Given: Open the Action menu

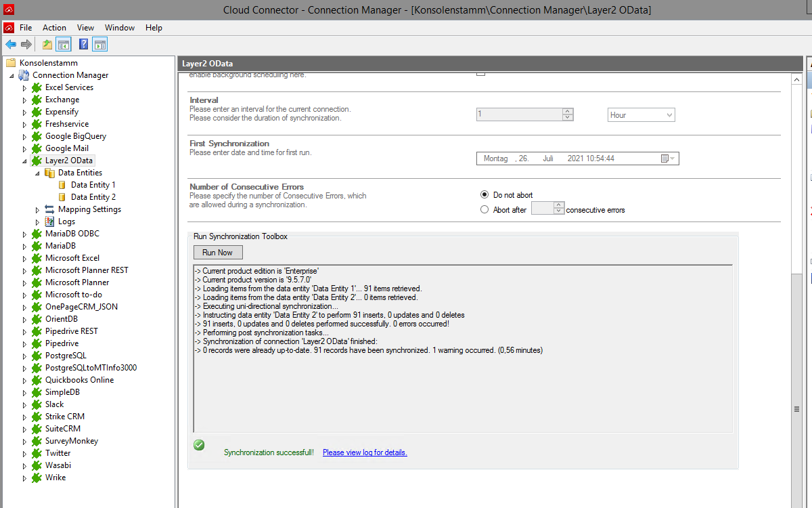Looking at the screenshot, I should 54,28.
